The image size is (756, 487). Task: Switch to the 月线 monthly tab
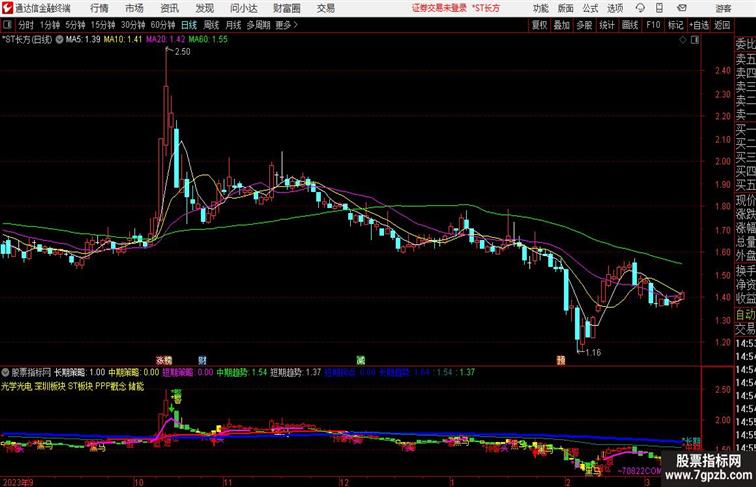(233, 25)
